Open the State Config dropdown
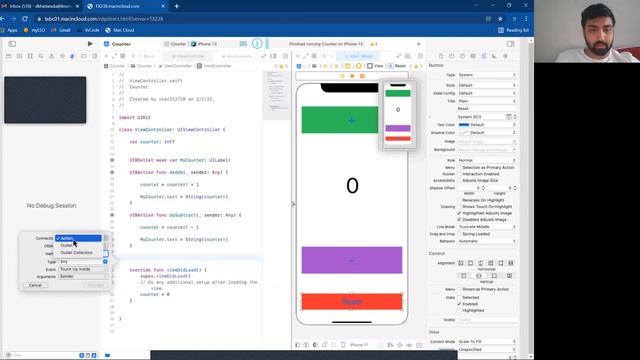The image size is (640, 360). click(487, 93)
